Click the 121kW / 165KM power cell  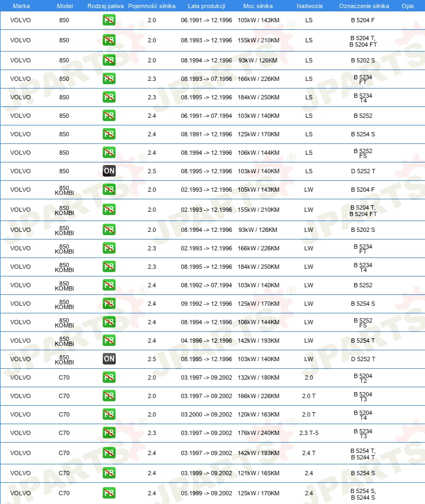click(x=258, y=473)
